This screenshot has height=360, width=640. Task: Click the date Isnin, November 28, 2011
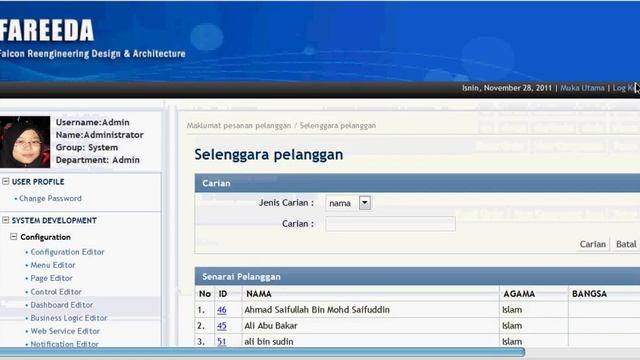point(507,88)
